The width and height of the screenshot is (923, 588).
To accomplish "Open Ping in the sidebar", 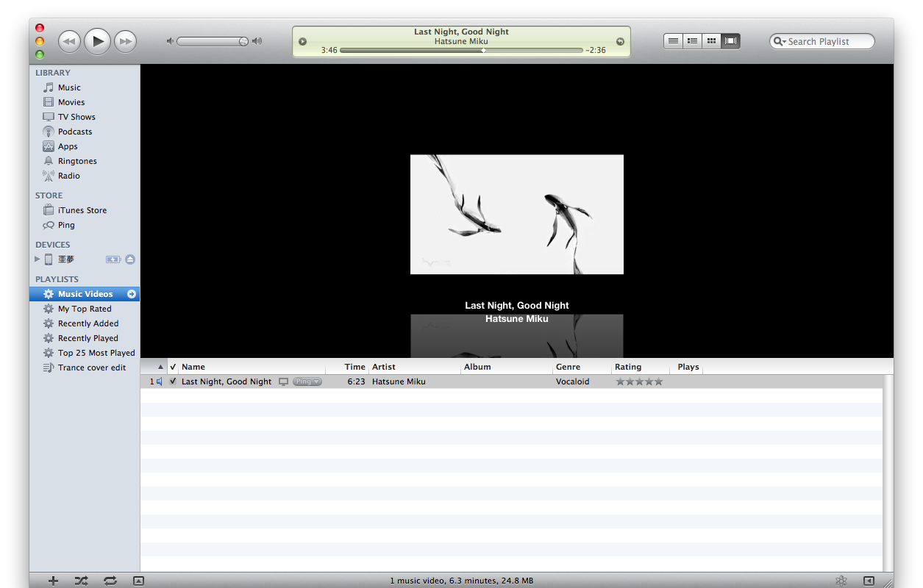I will (x=66, y=225).
